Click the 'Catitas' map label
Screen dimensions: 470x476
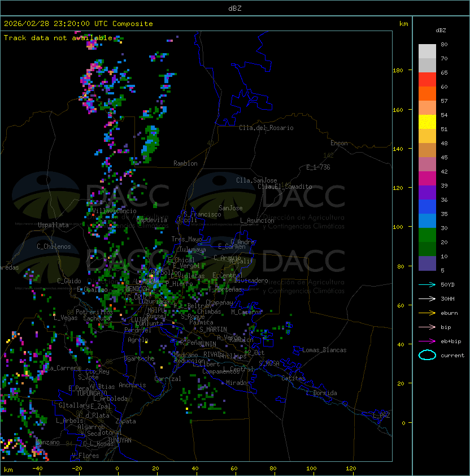293,378
